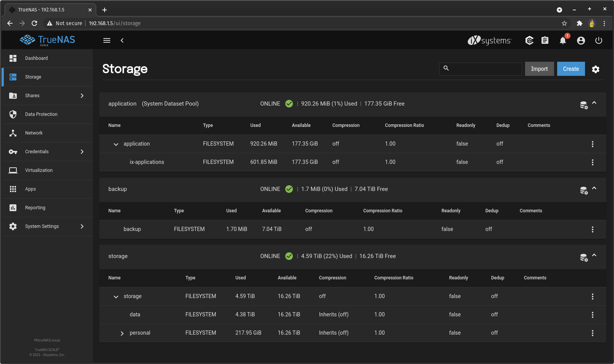Open the user account settings icon
Screen dimensions: 614x364
pyautogui.click(x=581, y=41)
